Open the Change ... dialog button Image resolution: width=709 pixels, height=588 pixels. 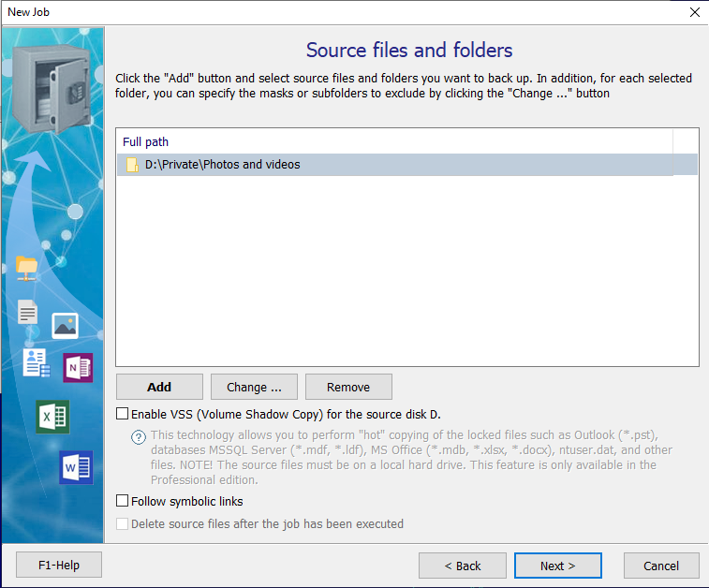click(254, 387)
